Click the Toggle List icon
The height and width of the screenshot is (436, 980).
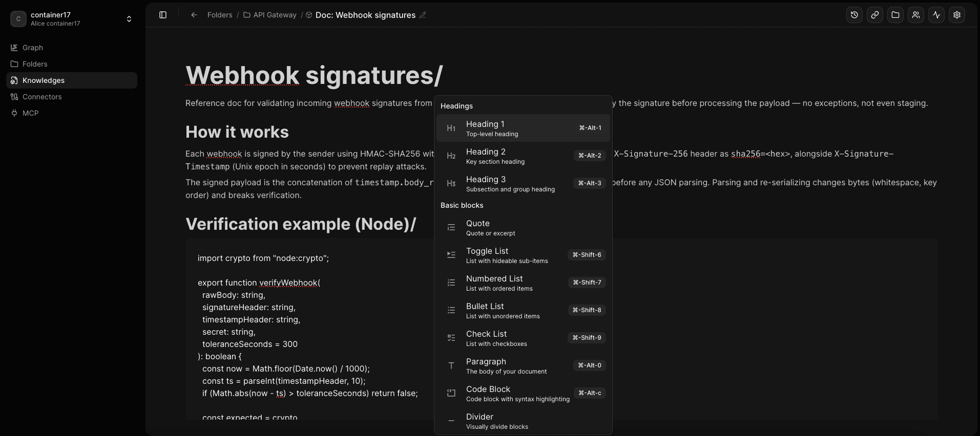click(451, 255)
